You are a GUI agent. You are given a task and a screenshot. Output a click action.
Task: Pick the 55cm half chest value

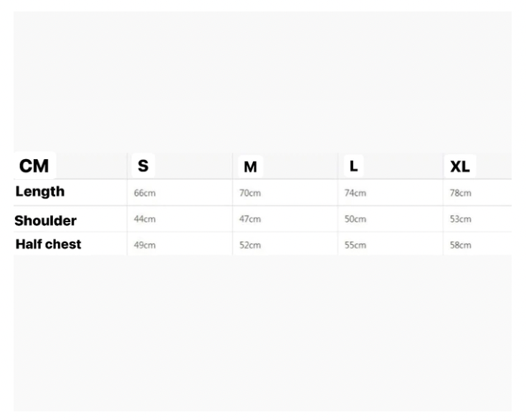(x=355, y=245)
